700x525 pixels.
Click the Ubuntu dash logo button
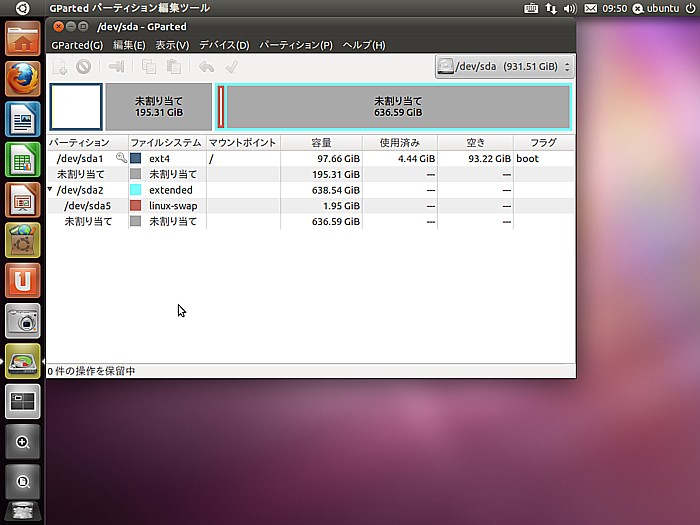coord(22,8)
